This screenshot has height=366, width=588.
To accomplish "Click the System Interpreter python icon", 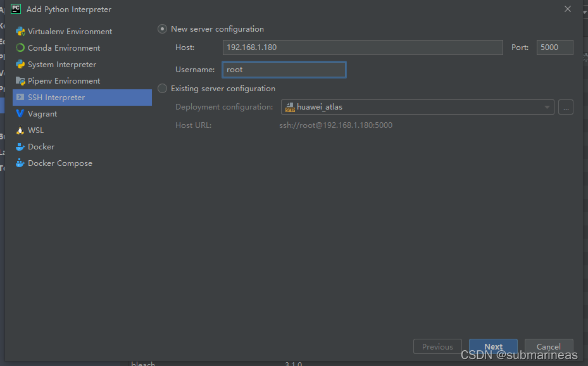I will (20, 65).
